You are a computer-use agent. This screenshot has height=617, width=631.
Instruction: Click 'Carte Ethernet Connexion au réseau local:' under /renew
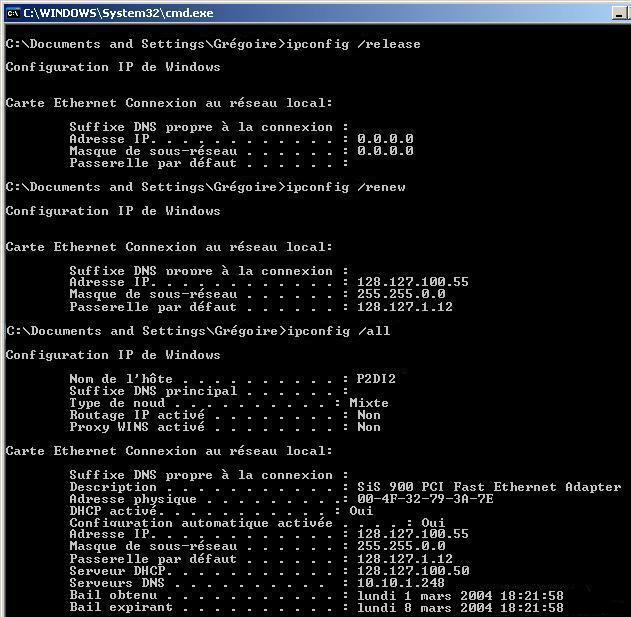tap(169, 247)
